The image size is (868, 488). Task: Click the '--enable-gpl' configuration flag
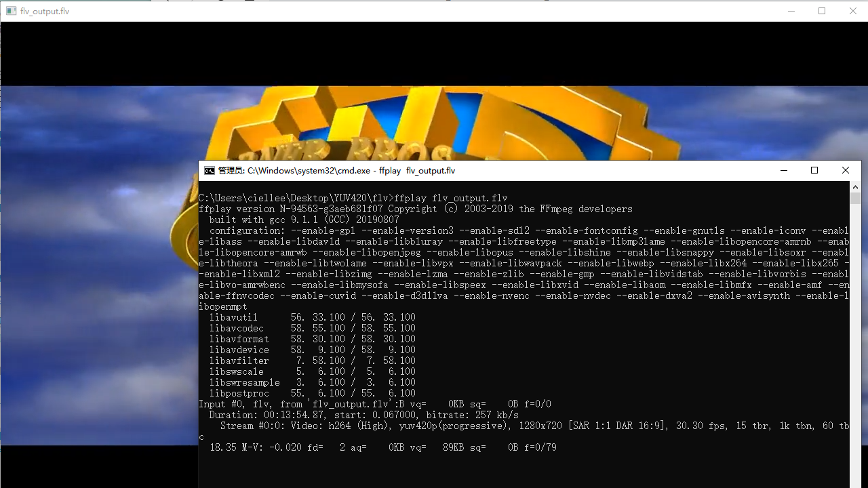coord(323,230)
